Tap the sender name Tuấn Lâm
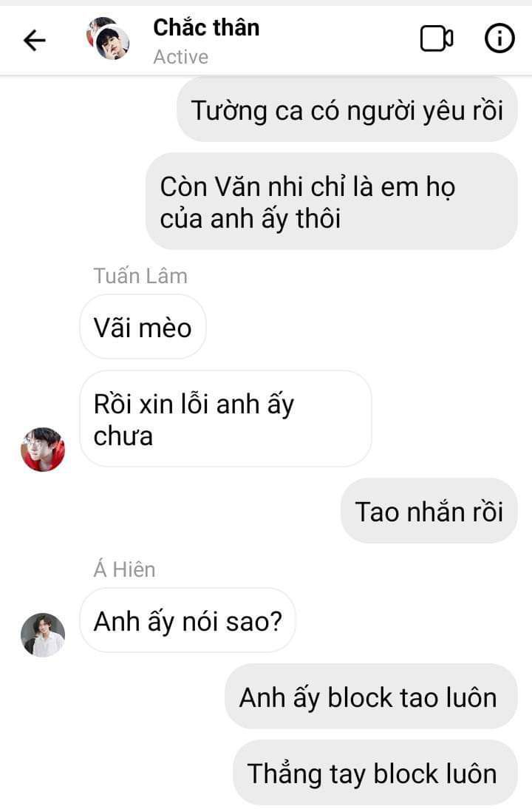The width and height of the screenshot is (532, 809). click(x=140, y=276)
